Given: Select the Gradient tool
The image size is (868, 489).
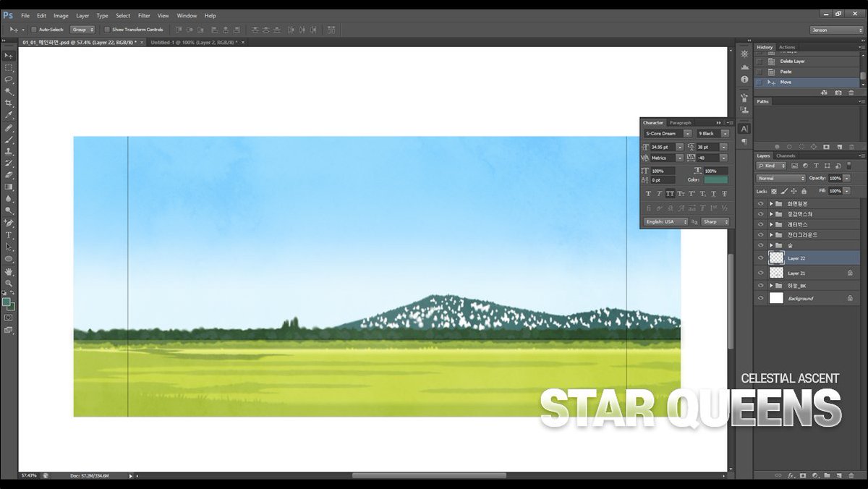Looking at the screenshot, I should point(9,187).
